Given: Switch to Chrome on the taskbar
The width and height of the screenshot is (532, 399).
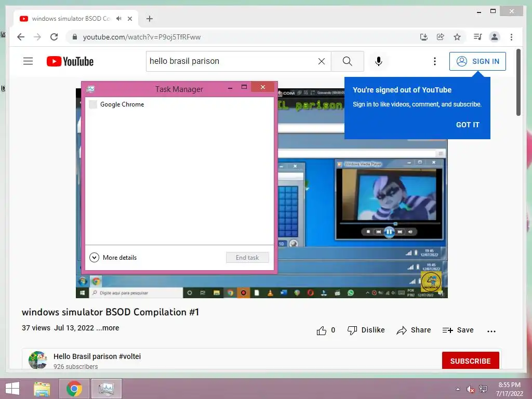Looking at the screenshot, I should 74,389.
